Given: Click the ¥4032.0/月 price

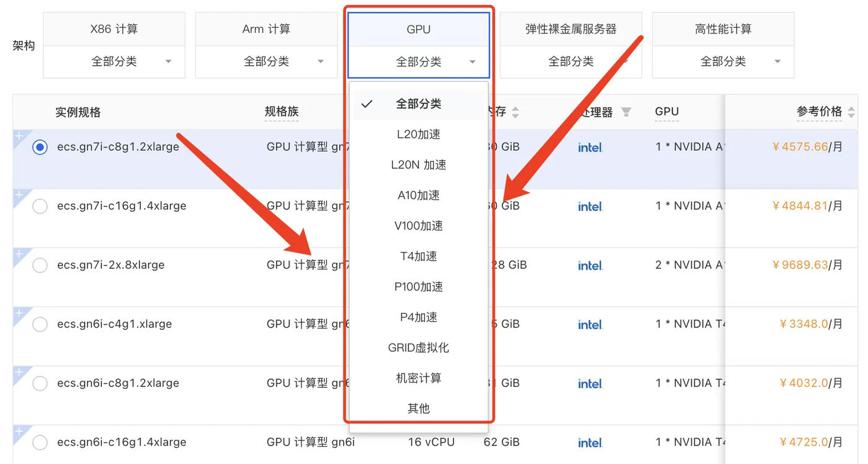Looking at the screenshot, I should (811, 383).
